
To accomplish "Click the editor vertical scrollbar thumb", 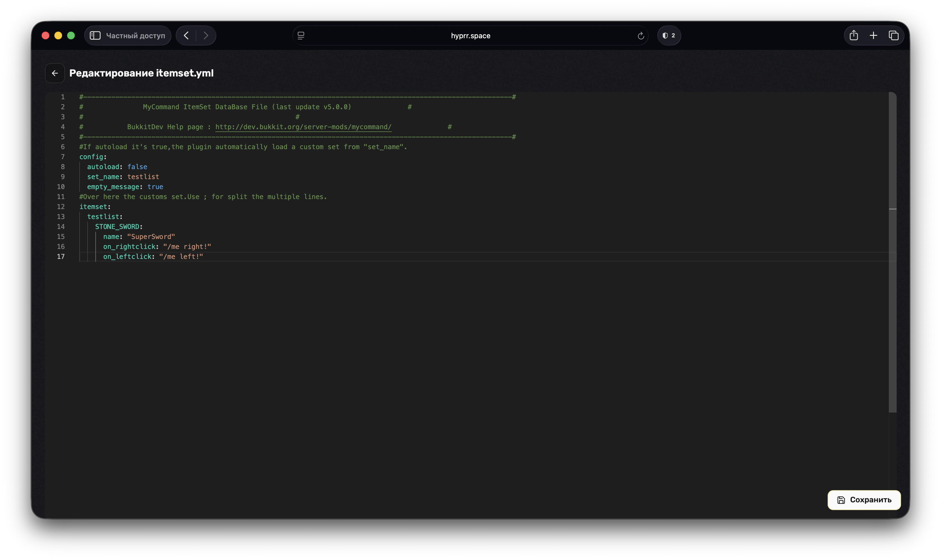I will pos(892,252).
